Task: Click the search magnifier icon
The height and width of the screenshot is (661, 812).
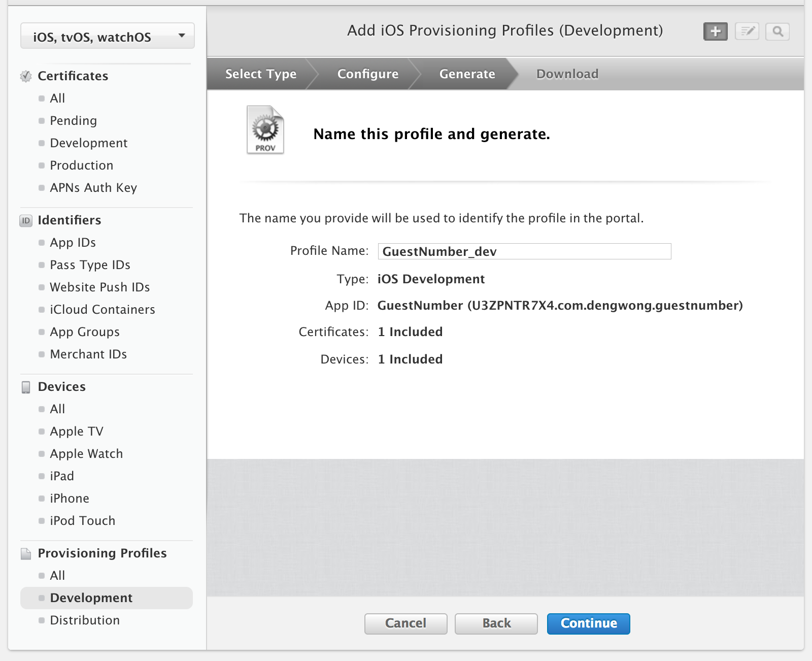Action: pyautogui.click(x=777, y=31)
